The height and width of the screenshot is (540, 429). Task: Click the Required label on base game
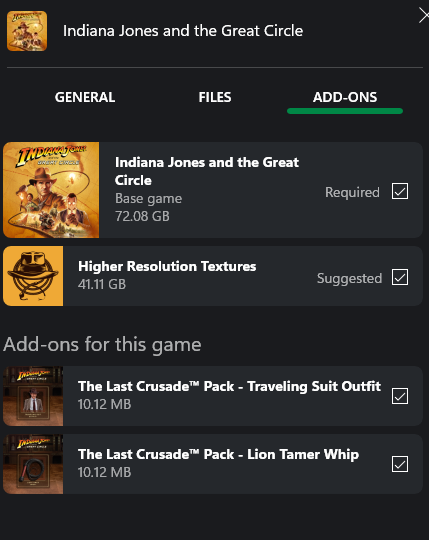tap(352, 192)
